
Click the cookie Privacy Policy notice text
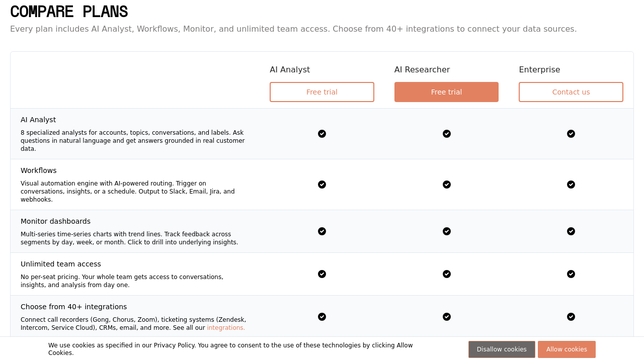230,349
